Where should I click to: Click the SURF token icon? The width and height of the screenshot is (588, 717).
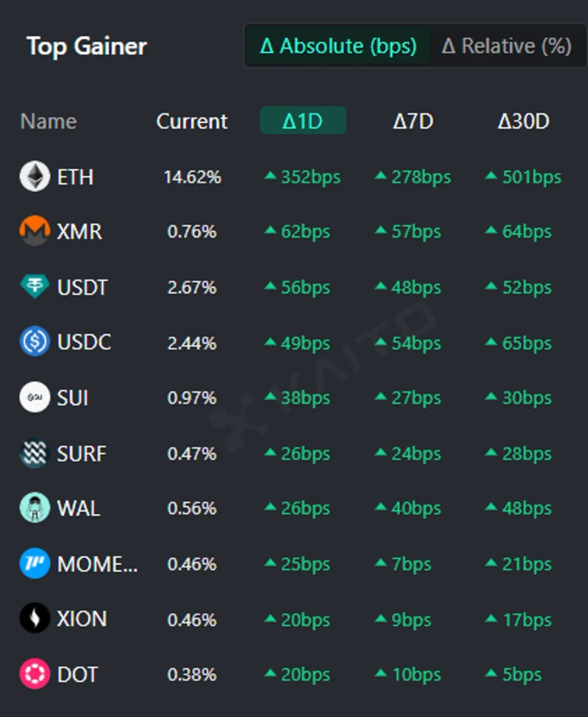tap(35, 454)
